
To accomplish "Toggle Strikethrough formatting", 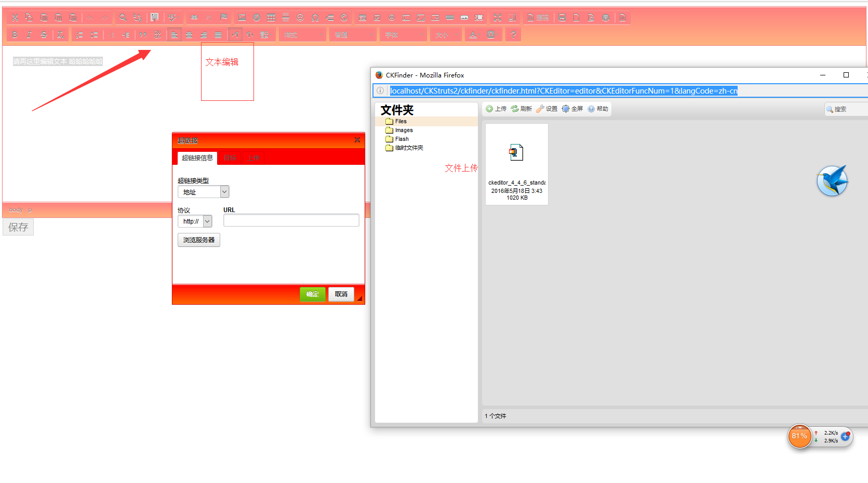I will pyautogui.click(x=44, y=35).
